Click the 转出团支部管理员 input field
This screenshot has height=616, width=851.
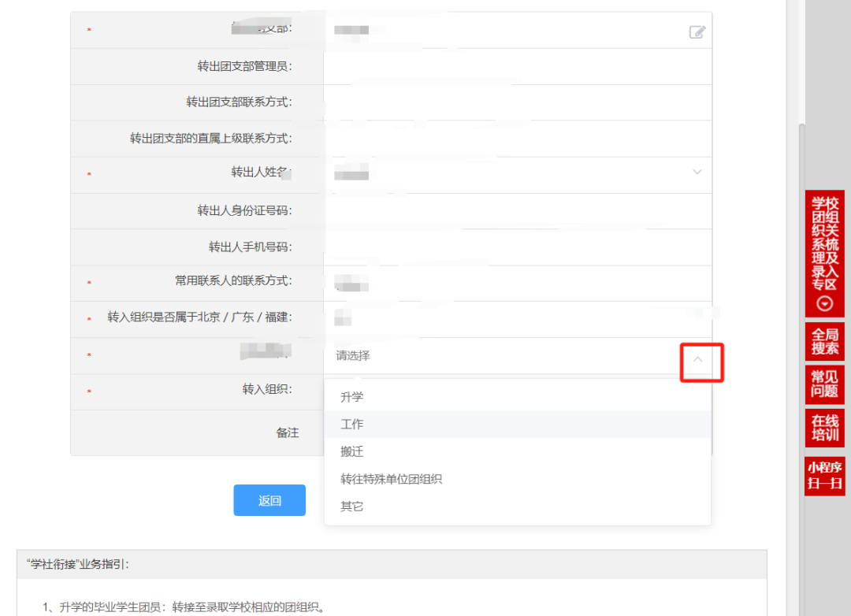[517, 67]
